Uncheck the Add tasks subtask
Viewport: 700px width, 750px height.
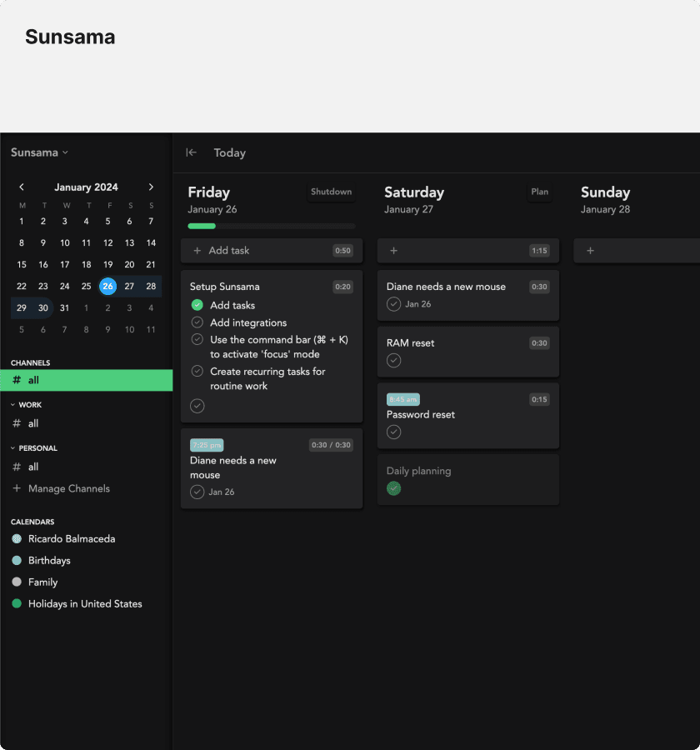tap(197, 305)
